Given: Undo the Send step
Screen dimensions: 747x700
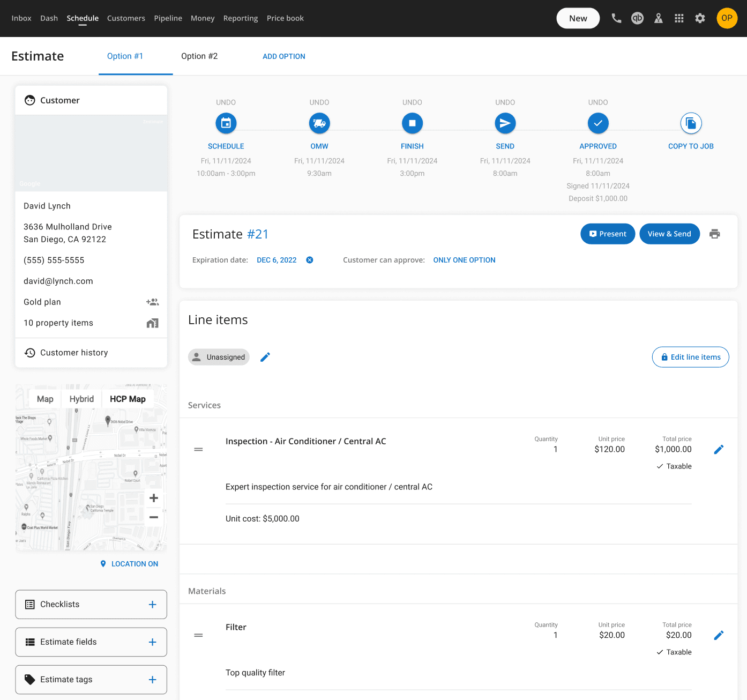Looking at the screenshot, I should click(x=505, y=102).
